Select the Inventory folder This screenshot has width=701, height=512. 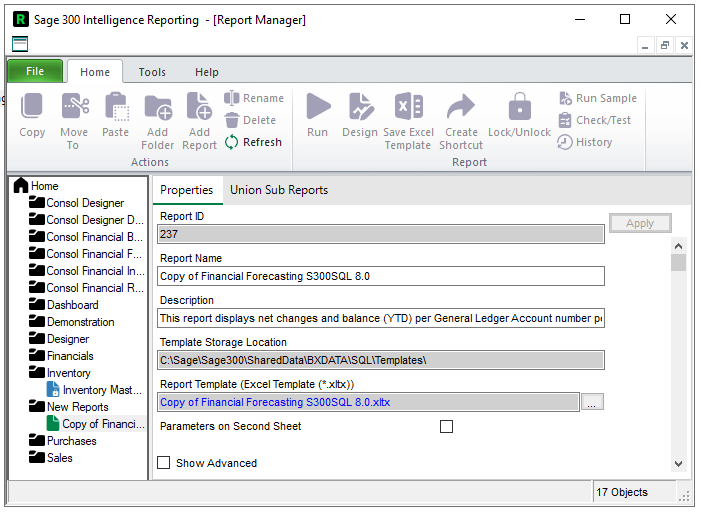pos(60,372)
